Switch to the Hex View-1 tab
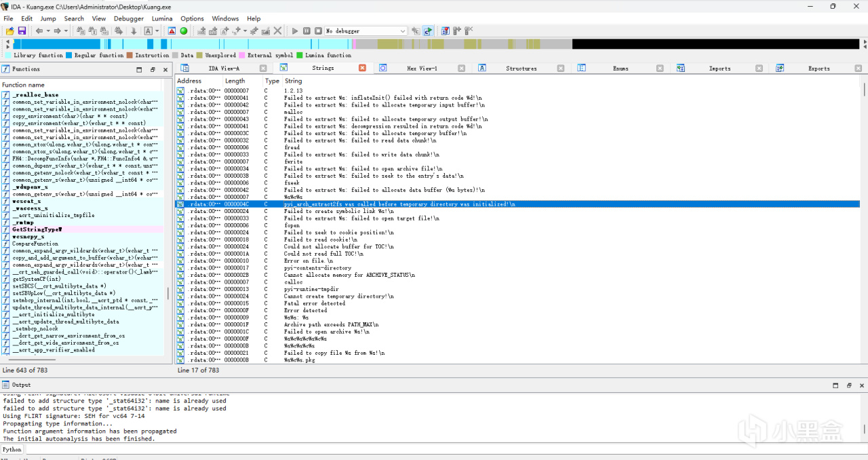This screenshot has height=460, width=868. point(422,69)
